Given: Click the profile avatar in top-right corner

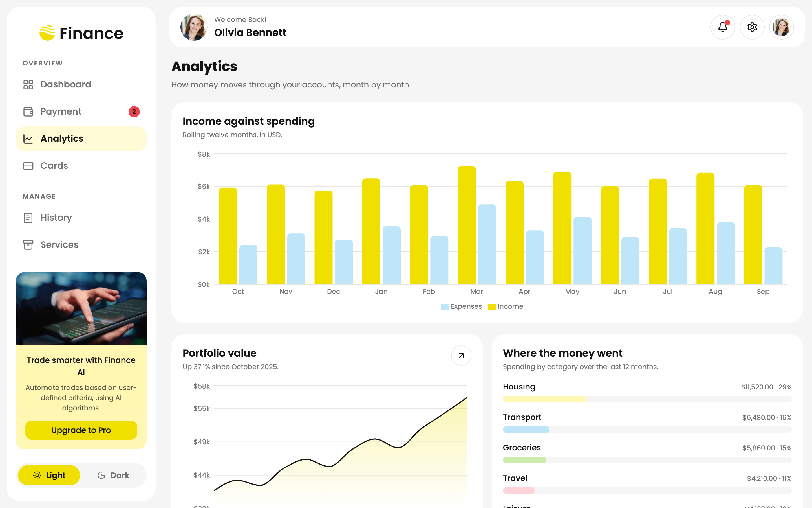Looking at the screenshot, I should click(782, 27).
